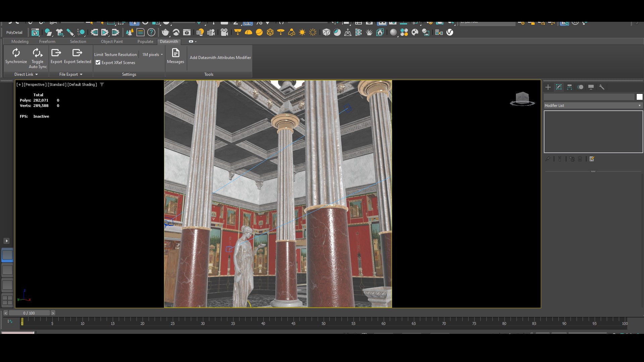Open the Motion command panel tab

click(x=580, y=87)
